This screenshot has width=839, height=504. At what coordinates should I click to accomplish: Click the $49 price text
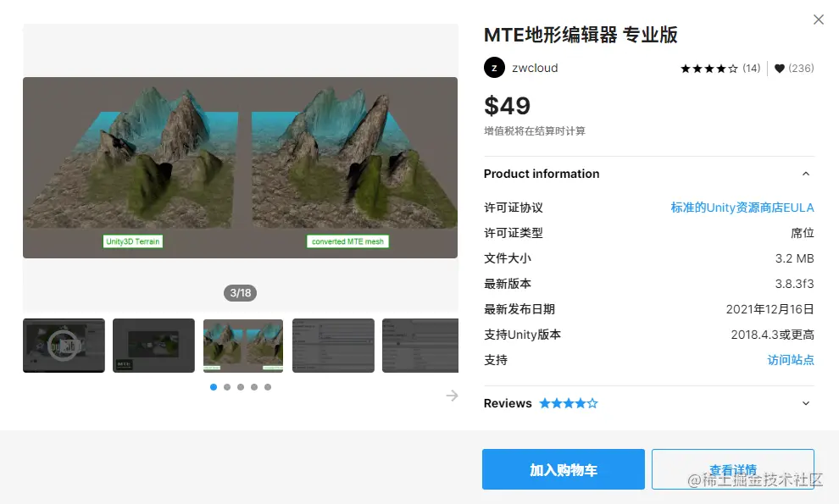pyautogui.click(x=507, y=105)
